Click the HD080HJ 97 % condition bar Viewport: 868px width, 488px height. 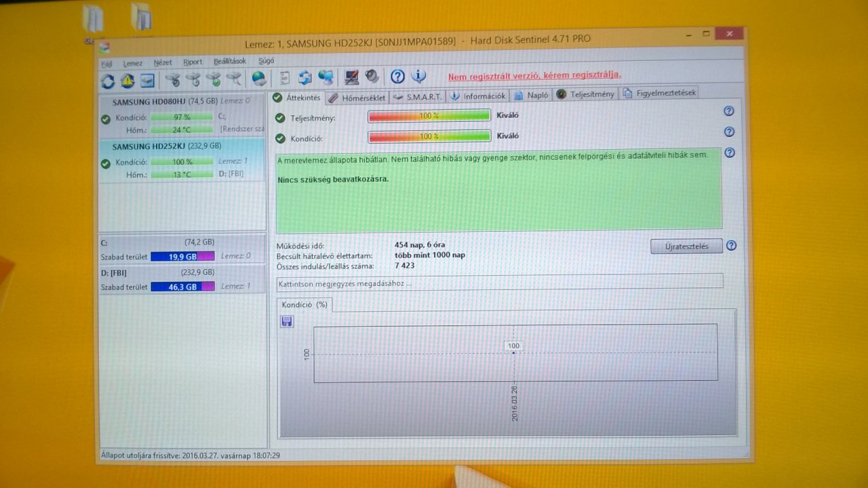coord(182,117)
